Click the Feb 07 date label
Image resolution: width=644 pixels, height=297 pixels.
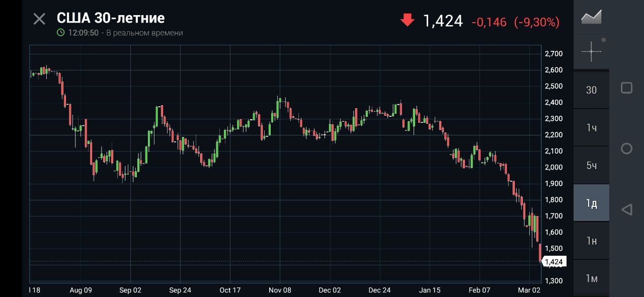[x=479, y=290]
